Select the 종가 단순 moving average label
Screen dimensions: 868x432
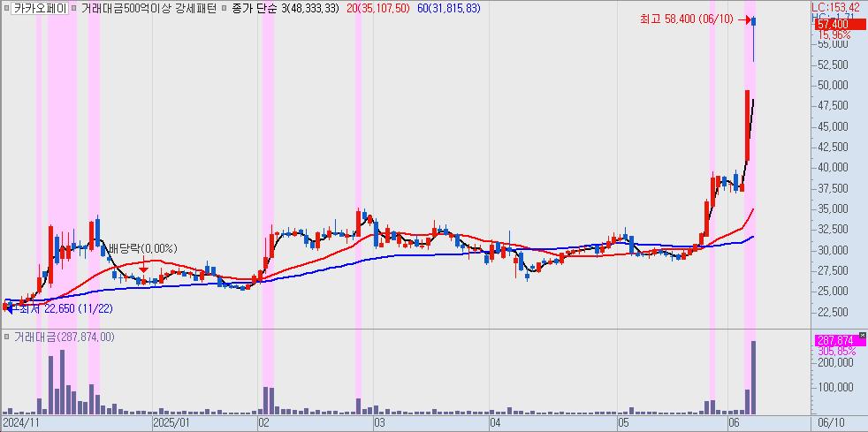253,8
